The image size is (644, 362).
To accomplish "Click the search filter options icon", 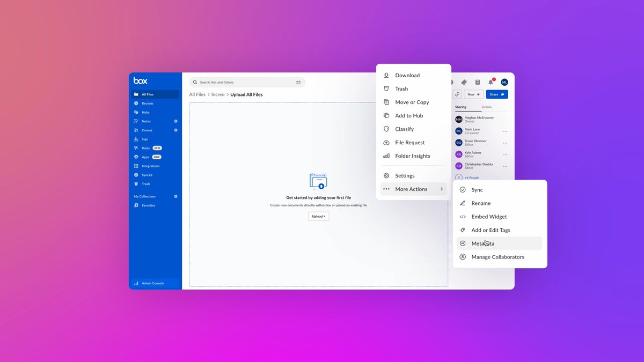I will 298,82.
